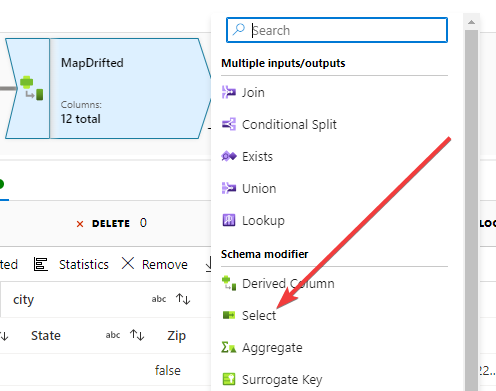Choose Aggregate from the transformation menu
Image resolution: width=496 pixels, height=391 pixels.
(272, 348)
